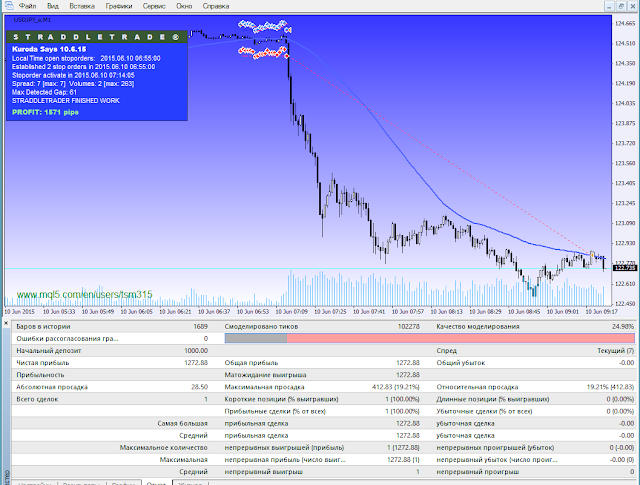640x485 pixels.
Task: Click the 'Матожидание выигрыша' label
Action: pyautogui.click(x=265, y=374)
